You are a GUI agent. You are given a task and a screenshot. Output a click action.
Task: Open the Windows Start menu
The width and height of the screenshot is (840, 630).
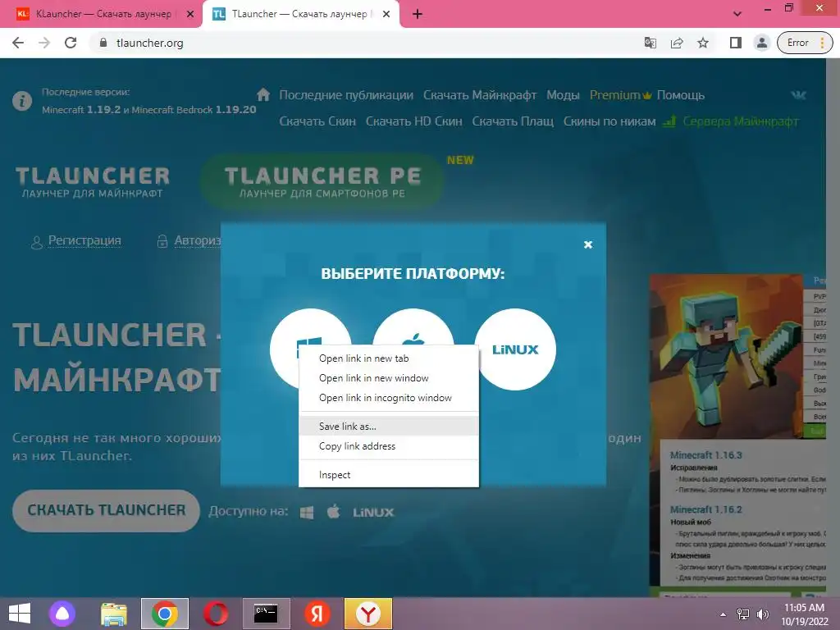20,614
